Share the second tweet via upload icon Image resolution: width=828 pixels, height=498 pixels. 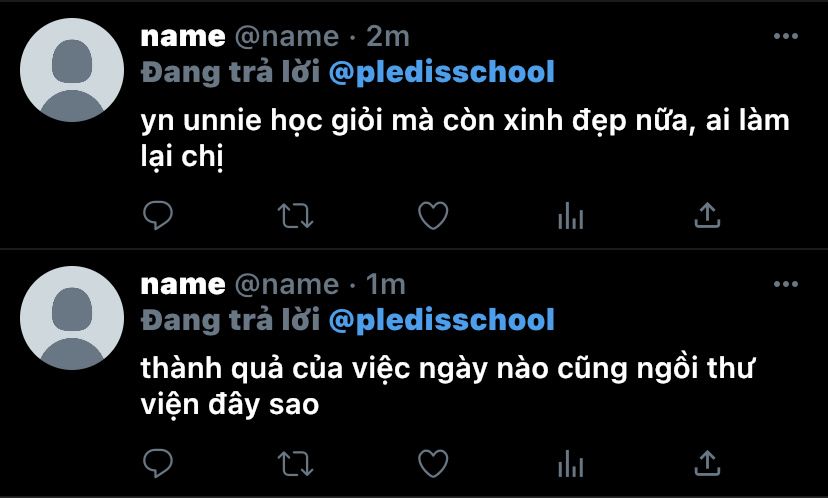tap(707, 463)
